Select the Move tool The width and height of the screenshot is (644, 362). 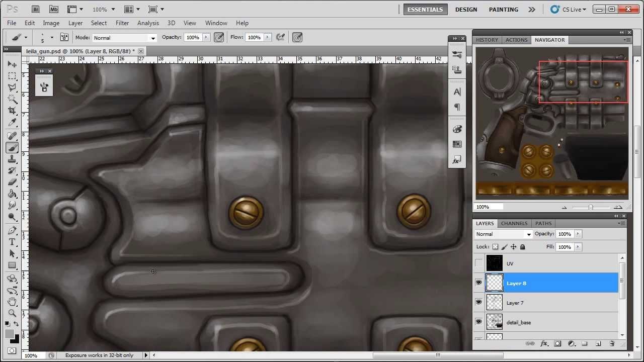click(x=12, y=64)
